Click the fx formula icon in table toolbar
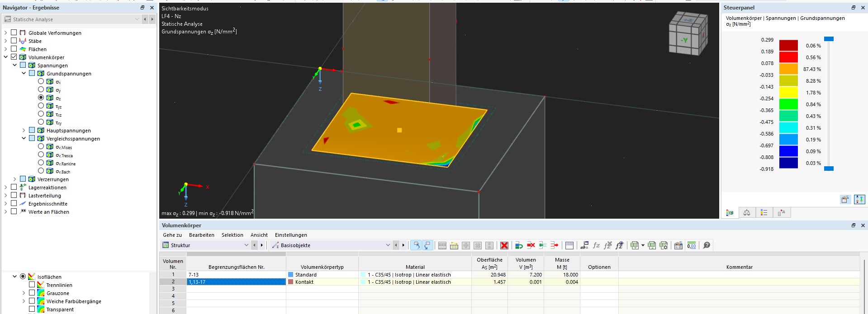The height and width of the screenshot is (314, 868). 596,245
